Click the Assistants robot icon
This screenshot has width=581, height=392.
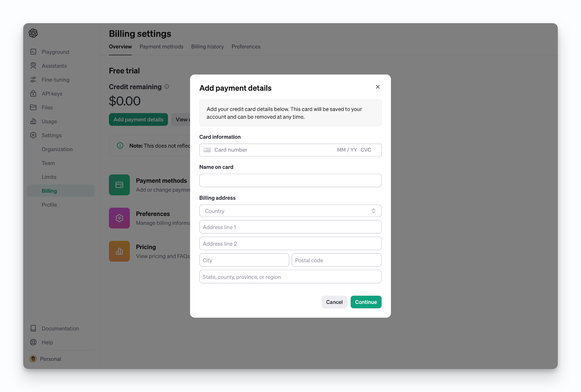click(33, 66)
